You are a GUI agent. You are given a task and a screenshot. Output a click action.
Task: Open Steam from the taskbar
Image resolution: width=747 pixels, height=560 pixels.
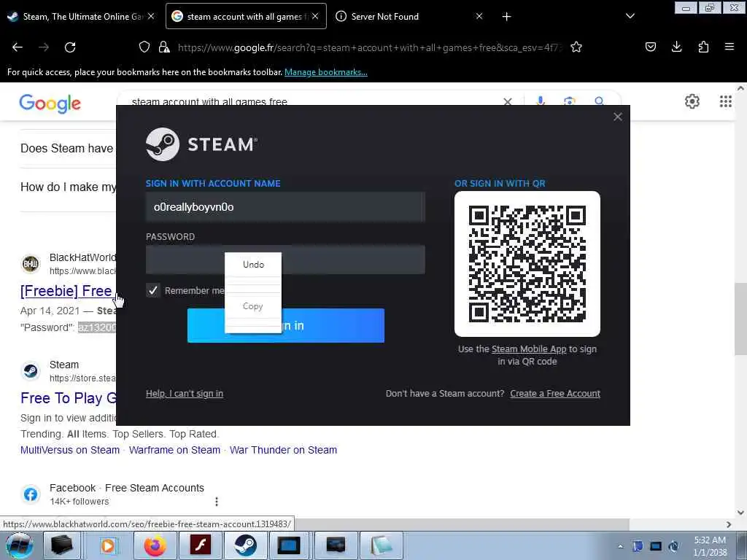click(245, 545)
